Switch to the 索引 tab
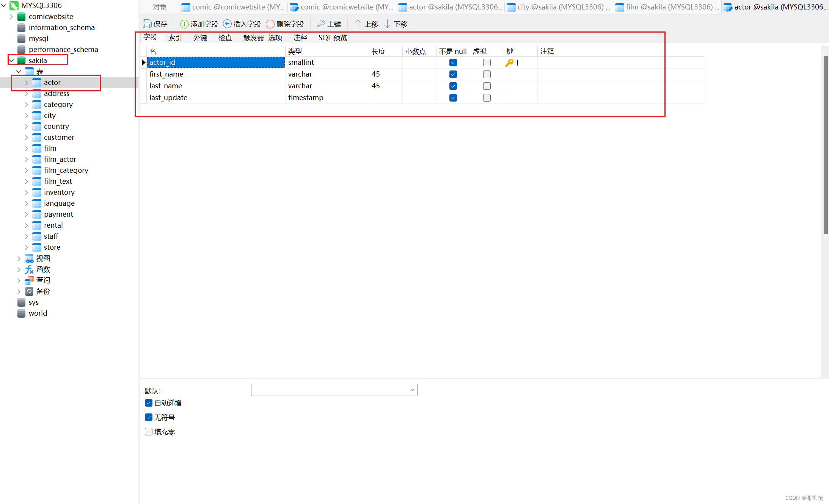Screen dimensions: 829x504 [x=175, y=38]
